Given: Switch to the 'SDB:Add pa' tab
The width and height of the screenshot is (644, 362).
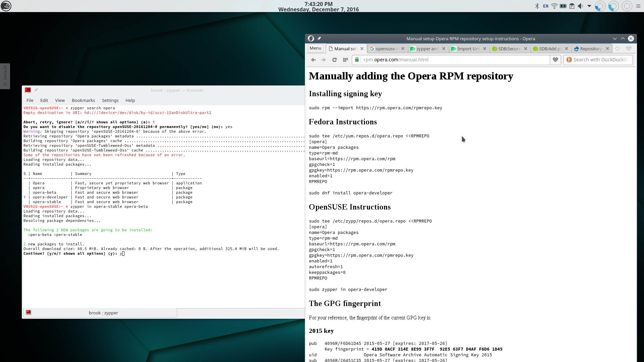Looking at the screenshot, I should click(x=550, y=49).
